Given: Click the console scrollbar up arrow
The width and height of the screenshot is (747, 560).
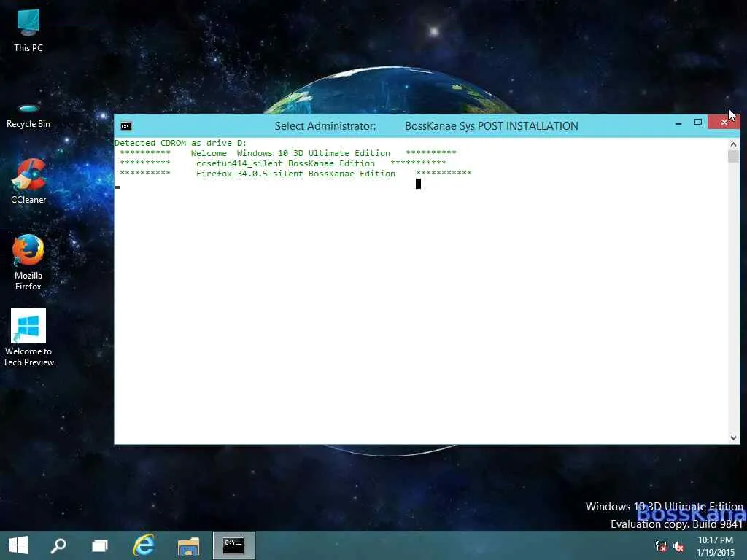Looking at the screenshot, I should point(734,144).
